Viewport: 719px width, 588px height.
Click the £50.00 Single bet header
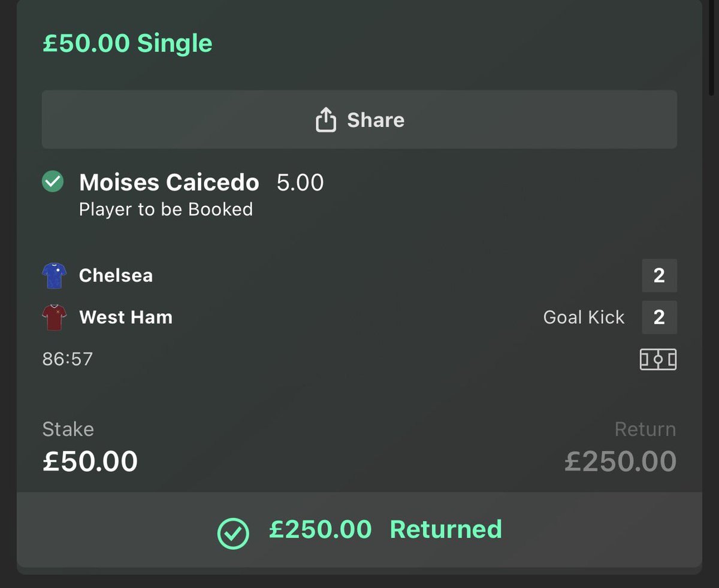128,44
